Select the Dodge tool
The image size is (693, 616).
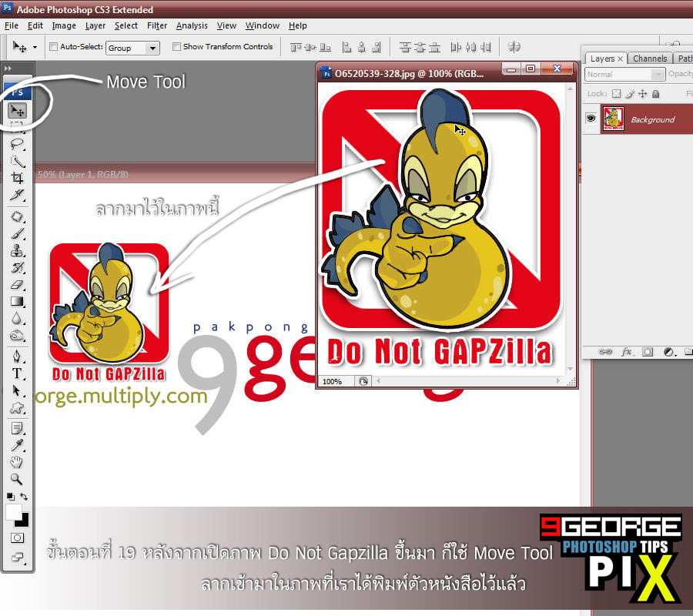17,336
